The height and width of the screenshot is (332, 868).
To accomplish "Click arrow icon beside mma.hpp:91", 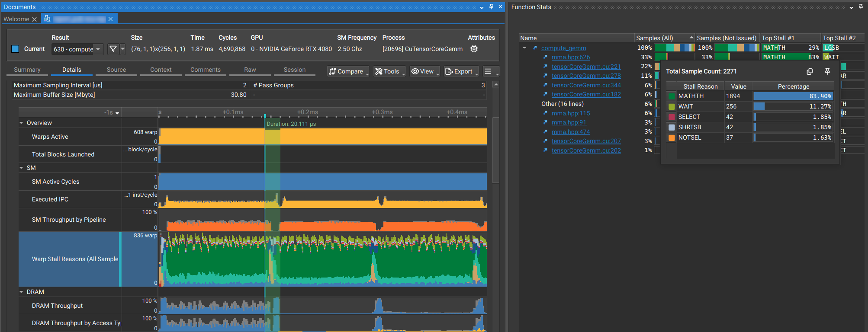I will click(x=545, y=122).
